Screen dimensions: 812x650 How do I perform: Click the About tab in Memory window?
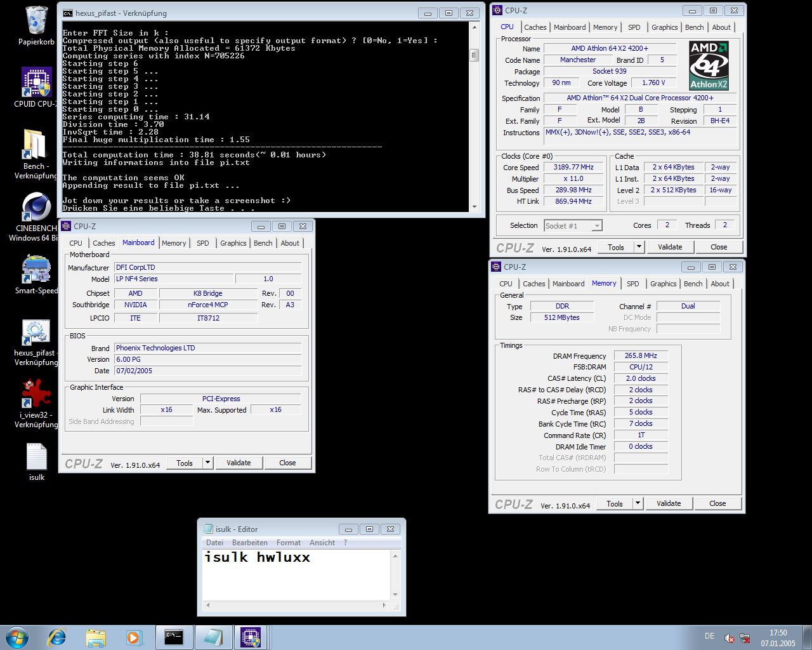click(720, 284)
